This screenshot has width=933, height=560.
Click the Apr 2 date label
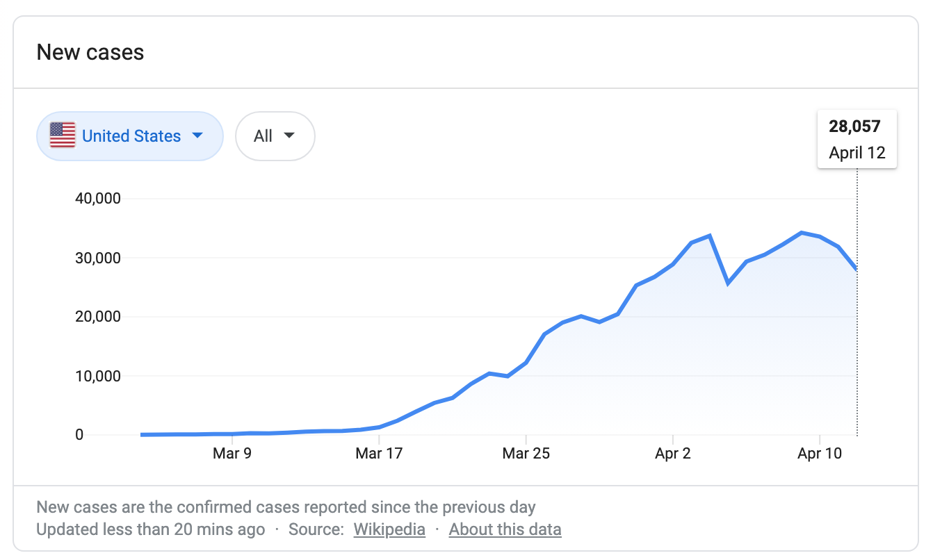coord(673,454)
